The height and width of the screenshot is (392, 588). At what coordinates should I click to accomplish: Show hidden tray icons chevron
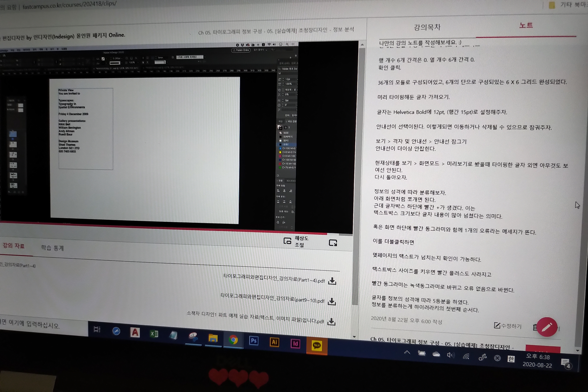coord(407,352)
